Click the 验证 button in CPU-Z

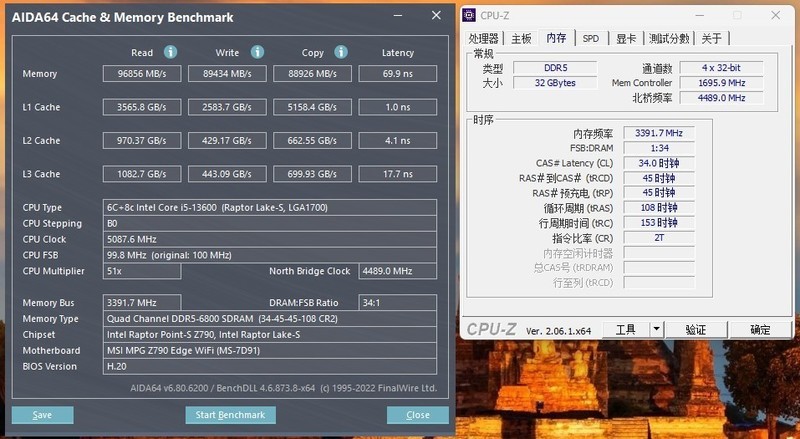695,330
